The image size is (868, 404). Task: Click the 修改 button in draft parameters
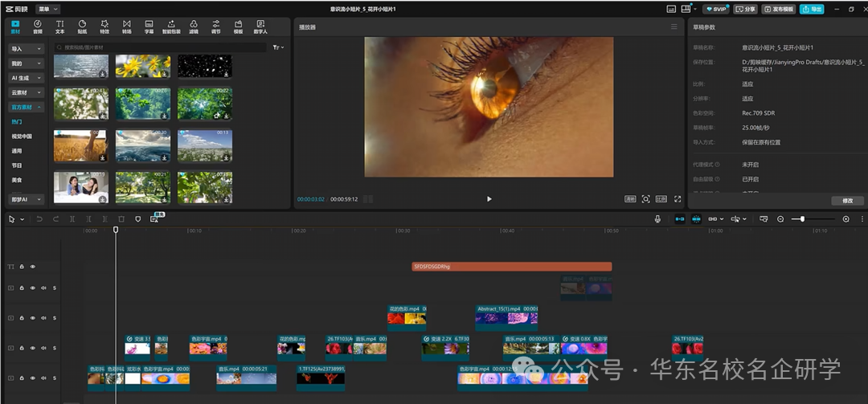847,200
